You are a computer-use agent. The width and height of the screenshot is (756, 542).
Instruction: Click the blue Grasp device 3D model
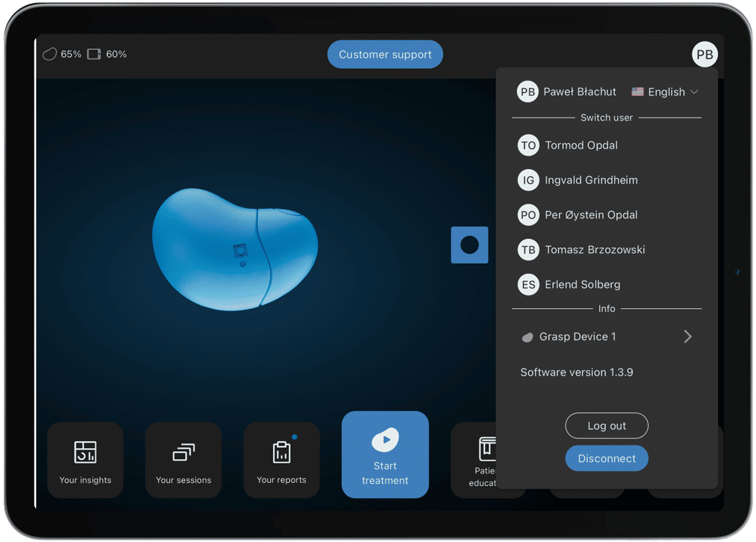point(235,249)
